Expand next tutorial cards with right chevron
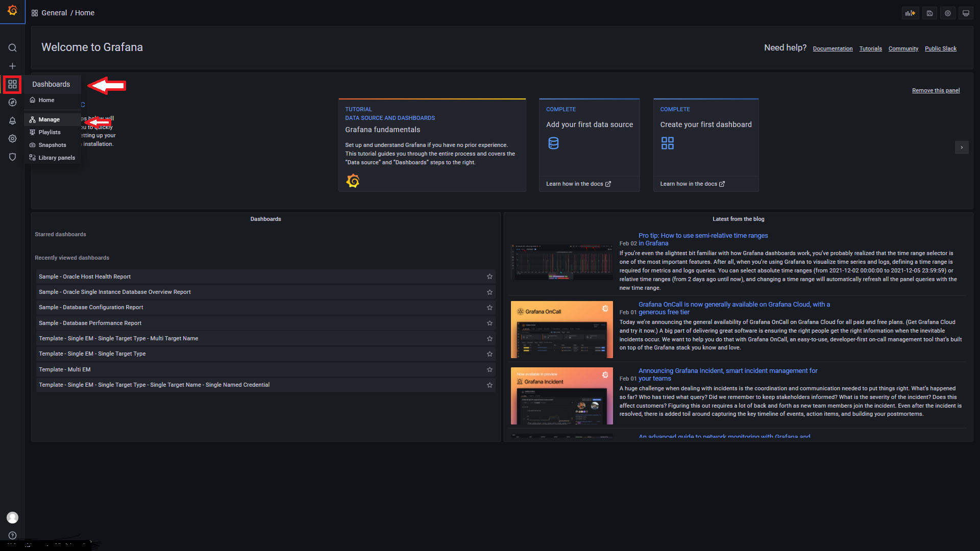 (x=962, y=147)
